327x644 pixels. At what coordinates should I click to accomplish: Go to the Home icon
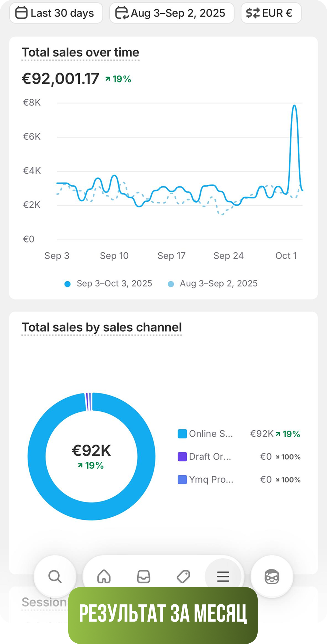pos(104,576)
